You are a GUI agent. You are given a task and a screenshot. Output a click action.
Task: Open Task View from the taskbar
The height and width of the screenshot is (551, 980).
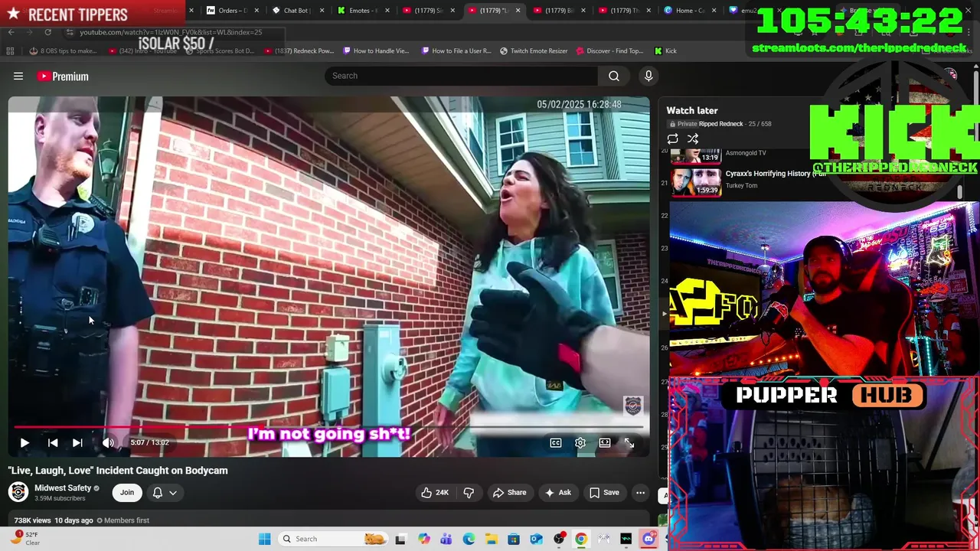(400, 539)
